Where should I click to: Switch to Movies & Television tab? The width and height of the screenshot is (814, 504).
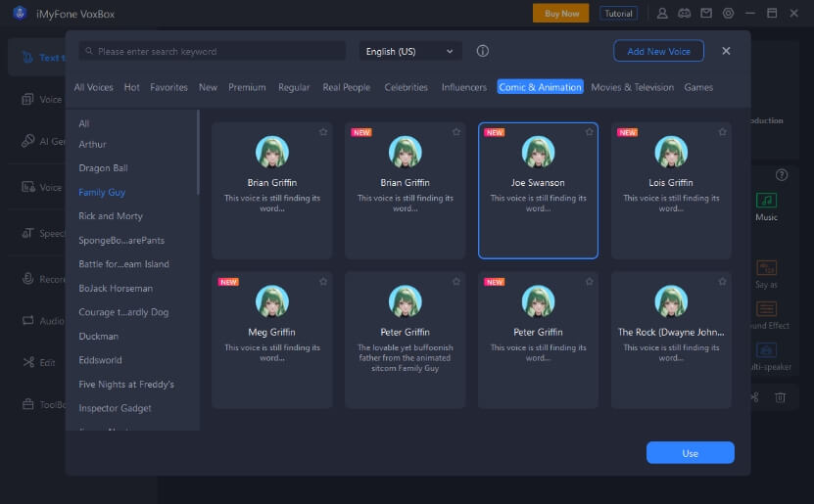633,87
